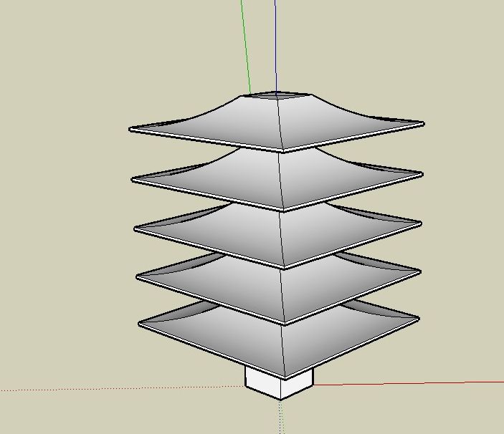
Task: Click the solid green axis line
Action: coord(246,47)
